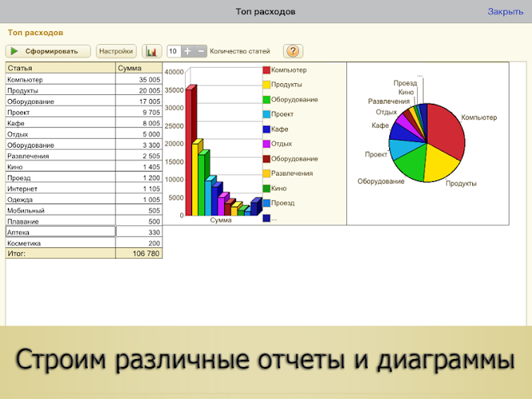The height and width of the screenshot is (399, 532).
Task: Click the Компьютер label beside the pie
Action: [479, 117]
